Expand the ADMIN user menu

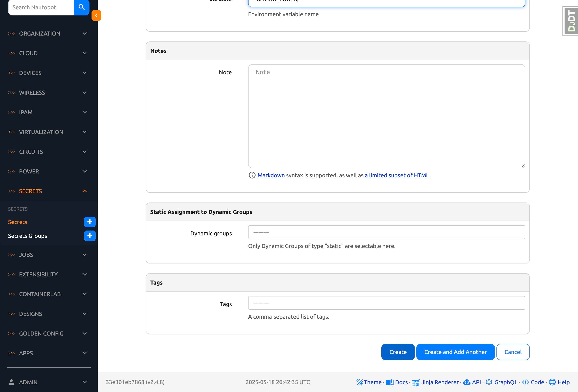pyautogui.click(x=47, y=382)
